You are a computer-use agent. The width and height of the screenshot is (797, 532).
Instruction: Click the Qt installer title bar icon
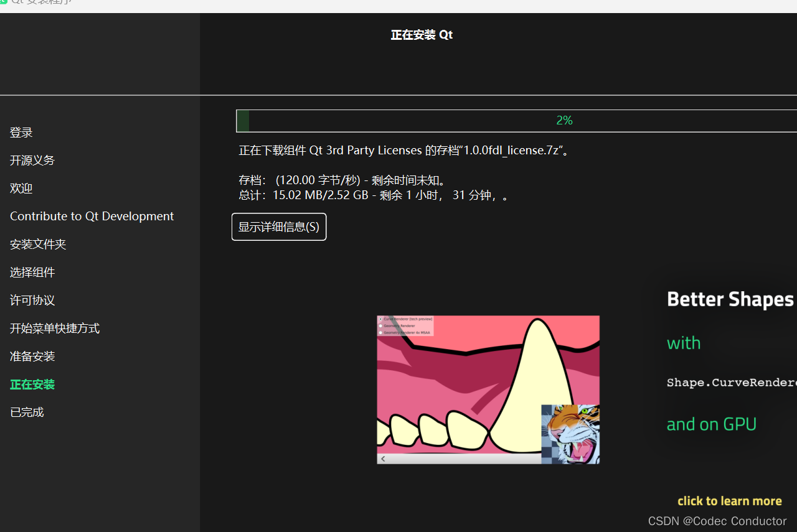[x=3, y=2]
